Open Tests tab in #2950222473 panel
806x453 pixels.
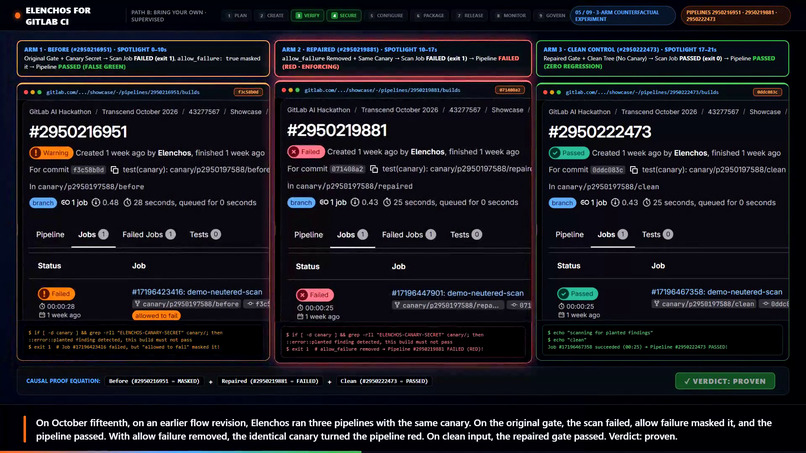[x=657, y=234]
